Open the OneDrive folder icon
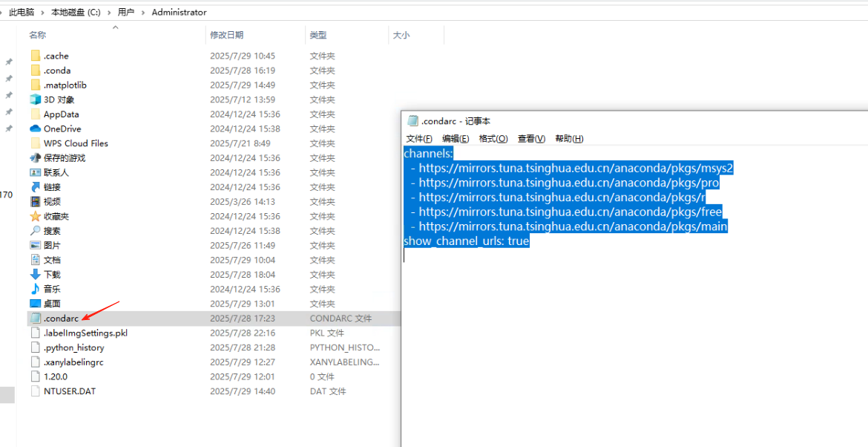This screenshot has width=868, height=447. [35, 128]
